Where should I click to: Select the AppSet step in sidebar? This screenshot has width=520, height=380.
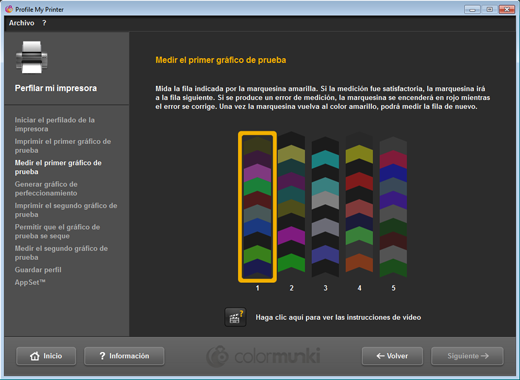click(x=30, y=282)
